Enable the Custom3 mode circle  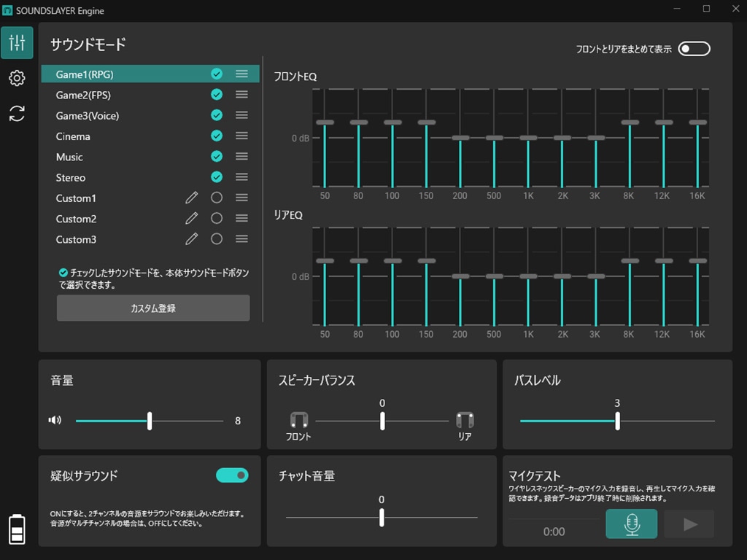(217, 238)
